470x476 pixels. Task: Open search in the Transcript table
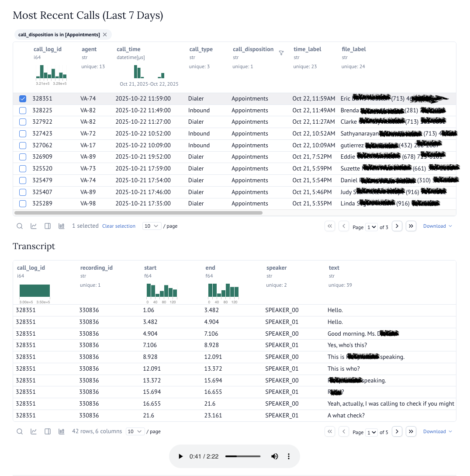(x=20, y=431)
